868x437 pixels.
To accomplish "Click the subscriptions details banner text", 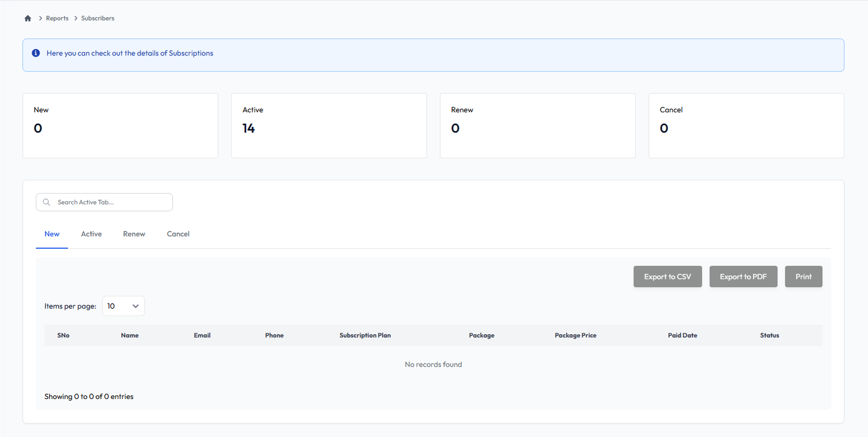I will point(130,53).
